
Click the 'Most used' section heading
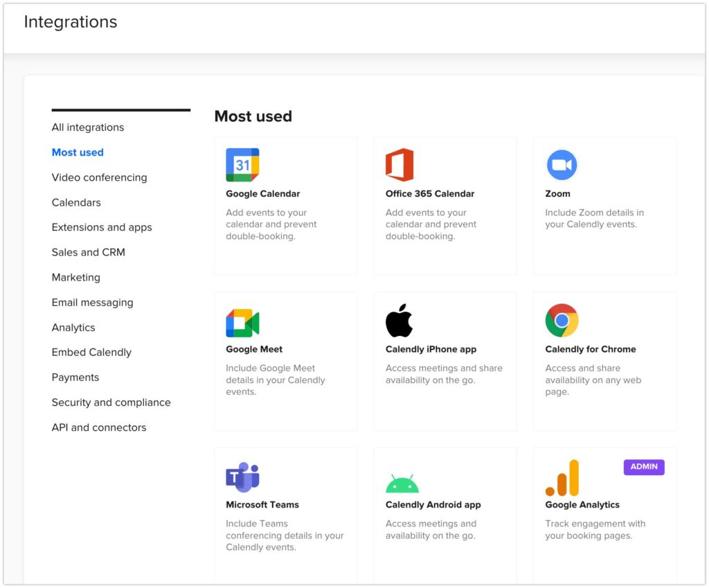(253, 116)
